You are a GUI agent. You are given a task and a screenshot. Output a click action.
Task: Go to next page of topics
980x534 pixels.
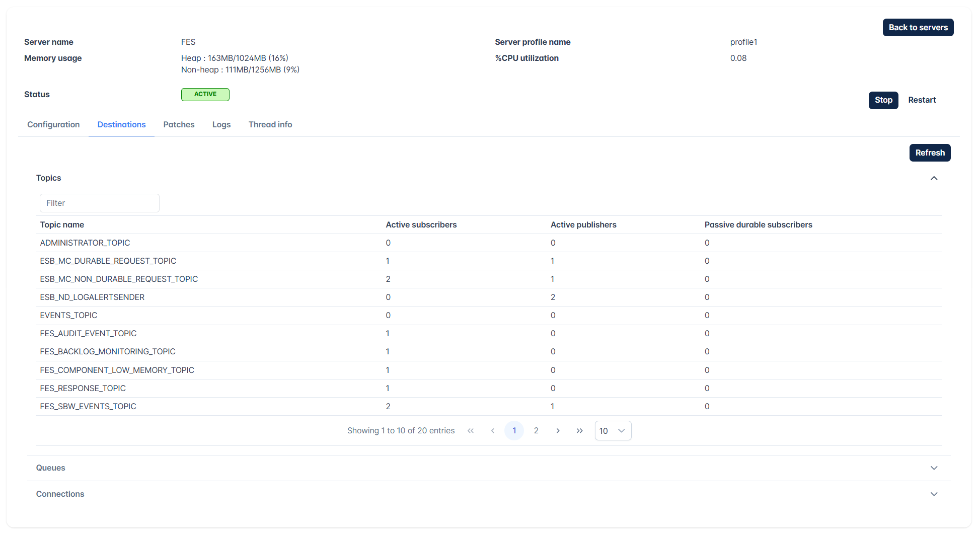(558, 431)
